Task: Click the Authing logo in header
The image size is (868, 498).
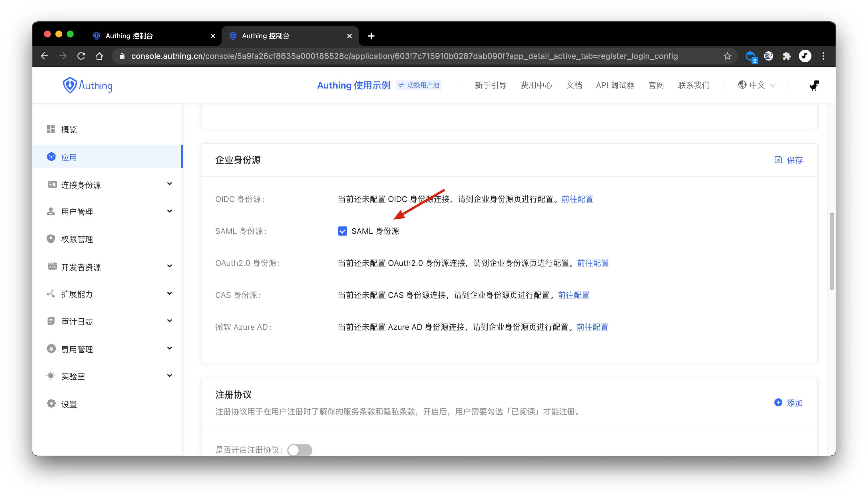Action: point(88,85)
